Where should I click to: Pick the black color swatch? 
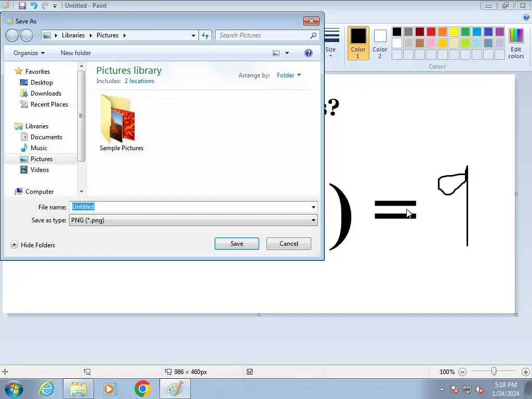tap(396, 32)
